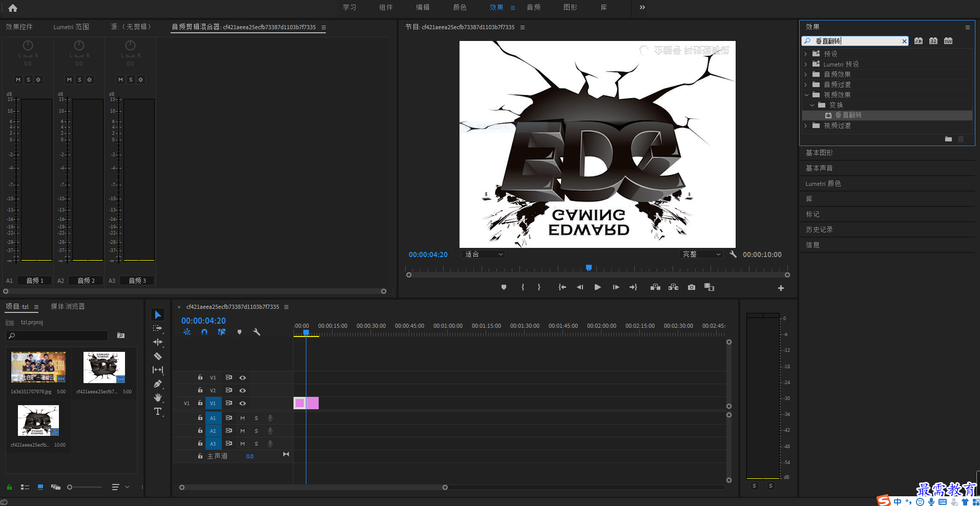This screenshot has width=980, height=506.
Task: Mute 音频 1 in audio clip mixer
Action: tap(18, 79)
